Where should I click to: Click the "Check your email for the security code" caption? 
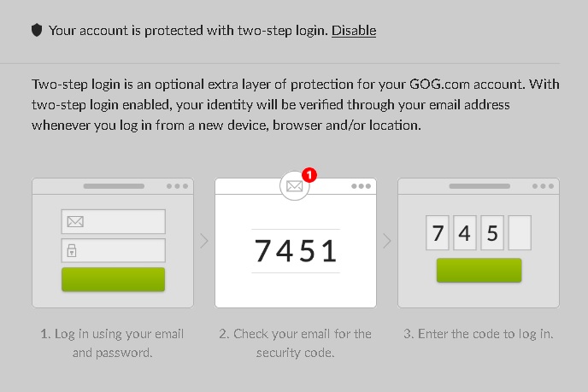point(296,343)
